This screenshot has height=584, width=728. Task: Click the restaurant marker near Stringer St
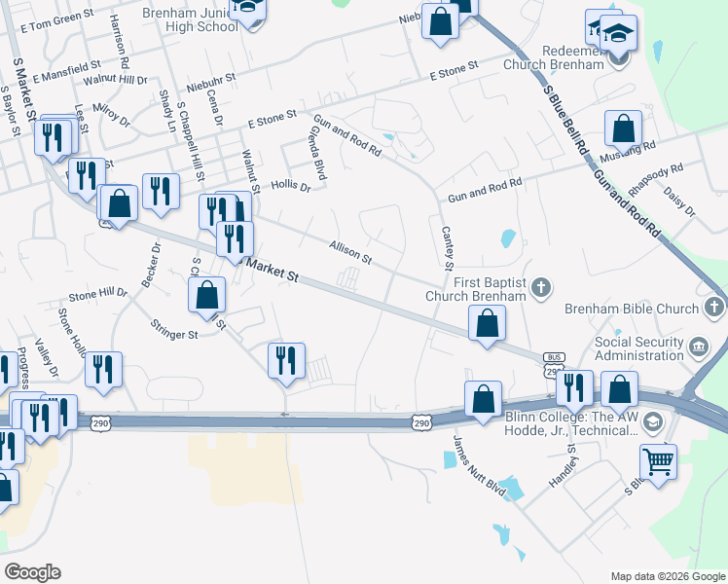[286, 361]
